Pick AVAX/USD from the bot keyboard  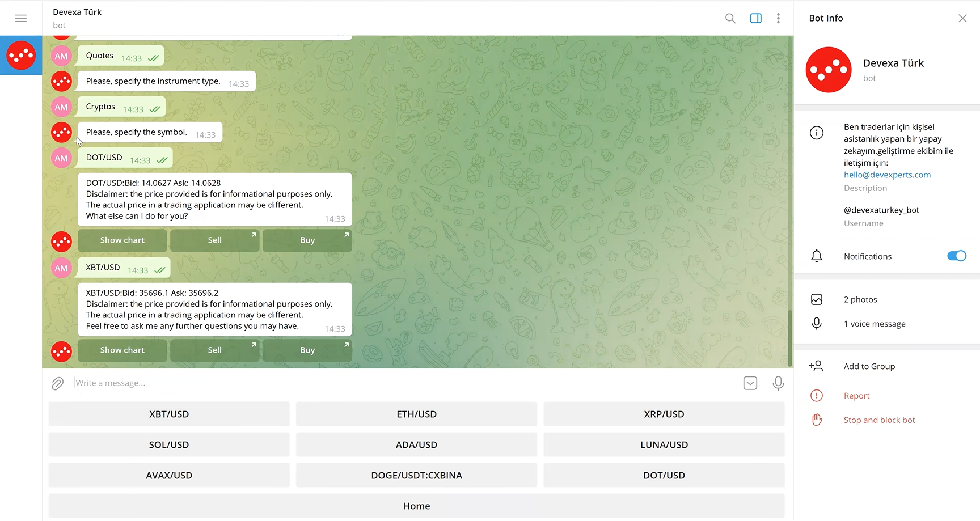[x=169, y=475]
